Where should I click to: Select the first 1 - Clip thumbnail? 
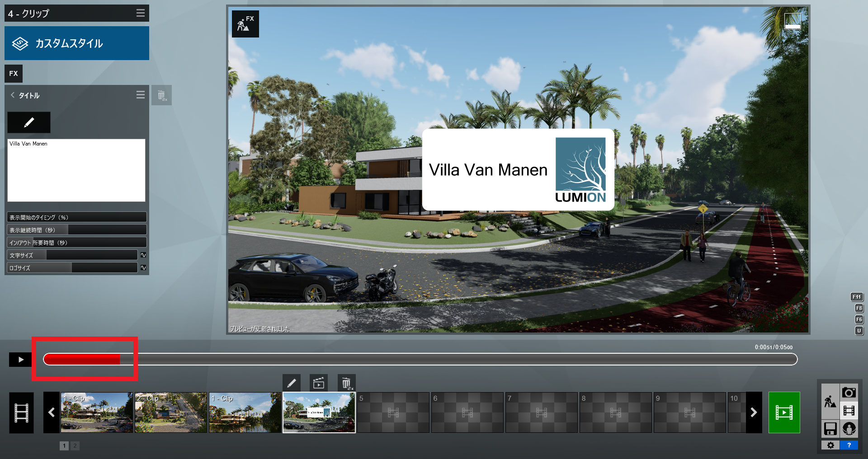(97, 412)
